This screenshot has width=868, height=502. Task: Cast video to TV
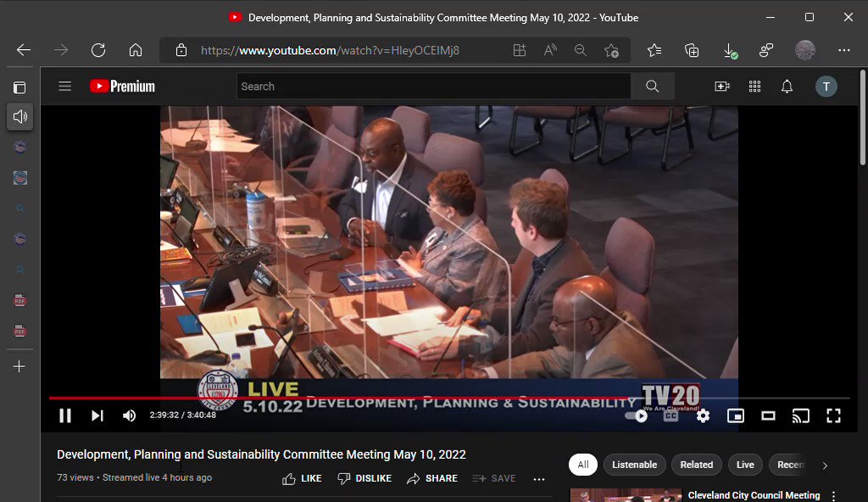click(x=800, y=416)
